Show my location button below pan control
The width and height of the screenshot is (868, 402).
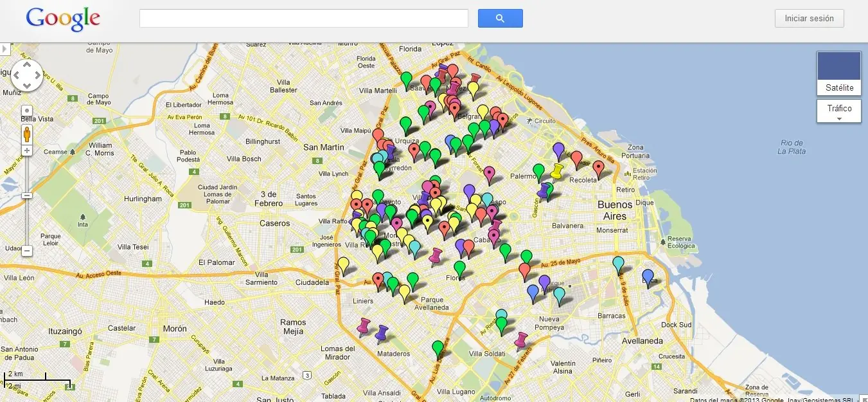click(27, 110)
